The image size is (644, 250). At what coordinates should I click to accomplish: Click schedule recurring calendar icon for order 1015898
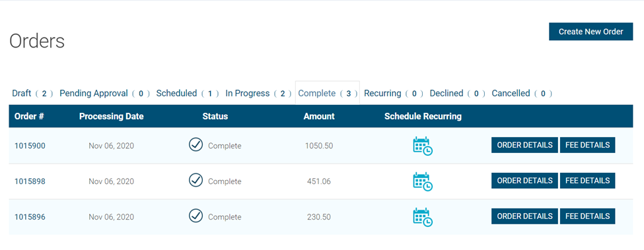pos(423,181)
